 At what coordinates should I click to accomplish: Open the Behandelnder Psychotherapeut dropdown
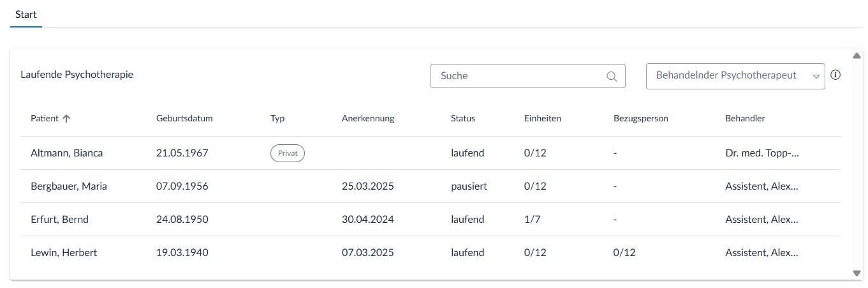click(x=735, y=76)
